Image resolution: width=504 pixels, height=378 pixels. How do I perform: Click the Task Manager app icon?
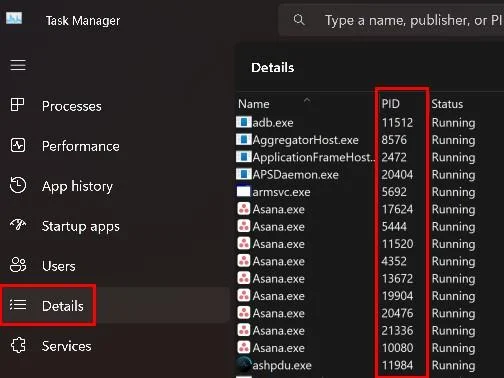(14, 18)
